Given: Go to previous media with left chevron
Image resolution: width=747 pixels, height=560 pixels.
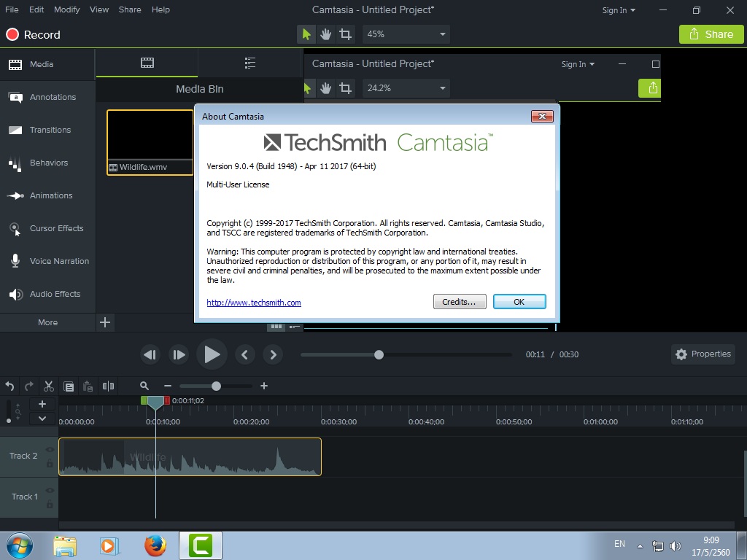Looking at the screenshot, I should point(245,355).
